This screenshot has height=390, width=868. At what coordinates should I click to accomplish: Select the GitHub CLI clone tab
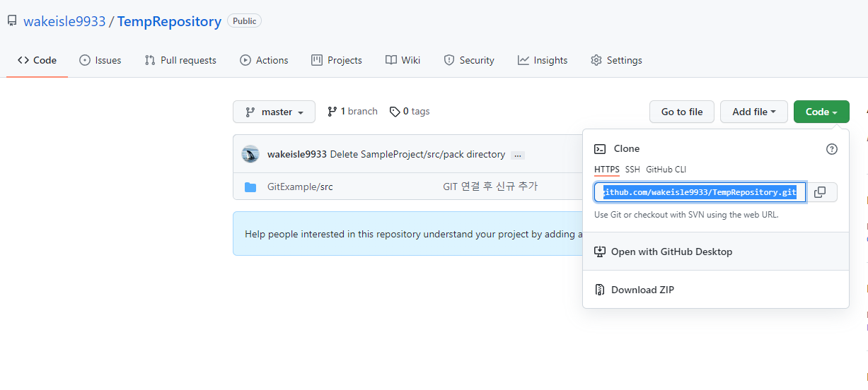[x=666, y=170]
